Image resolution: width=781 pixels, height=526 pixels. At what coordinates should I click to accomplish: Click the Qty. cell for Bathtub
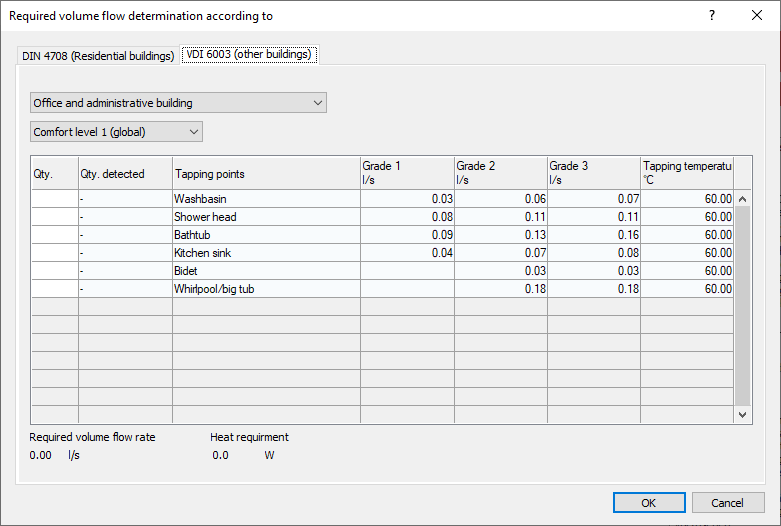click(55, 235)
